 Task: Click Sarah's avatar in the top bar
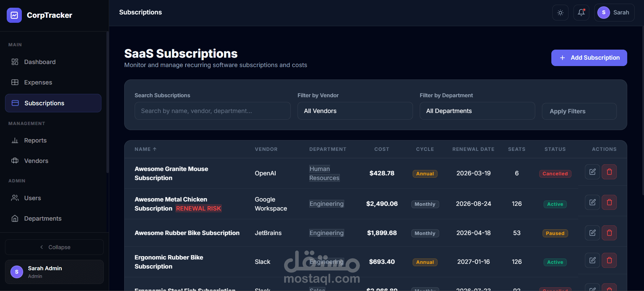pyautogui.click(x=603, y=13)
